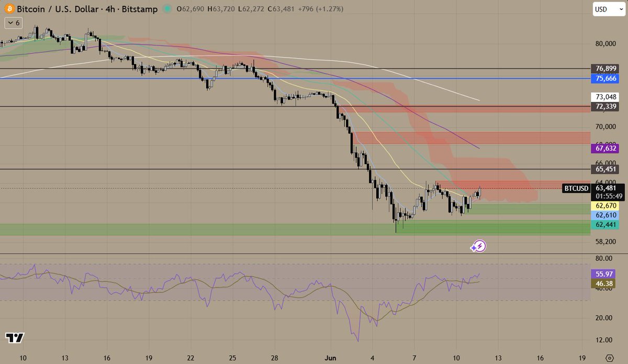Click the 58,200 price axis label

click(x=606, y=242)
